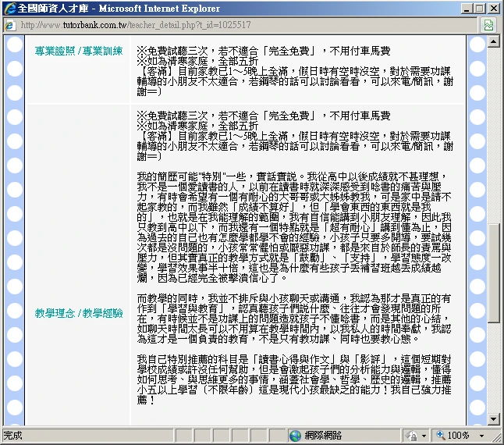Image resolution: width=504 pixels, height=445 pixels.
Task: Open the security settings dropdown arrow in status bar
Action: coord(424,436)
